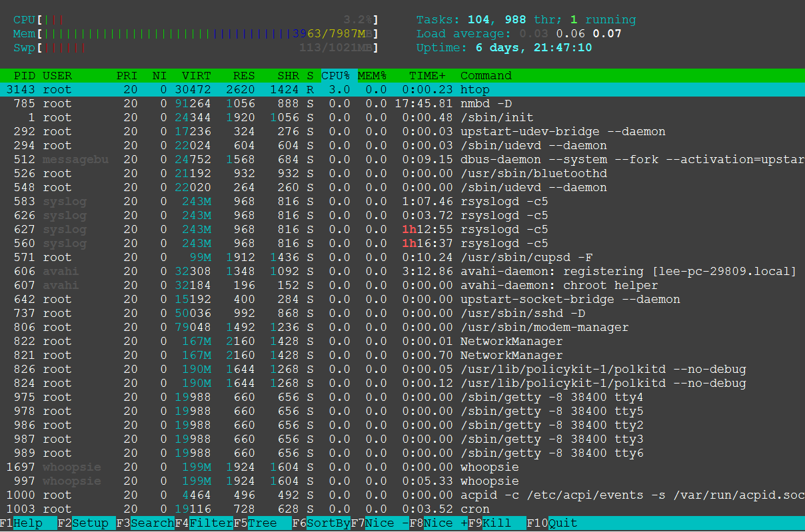Select the htop process row

click(402, 90)
